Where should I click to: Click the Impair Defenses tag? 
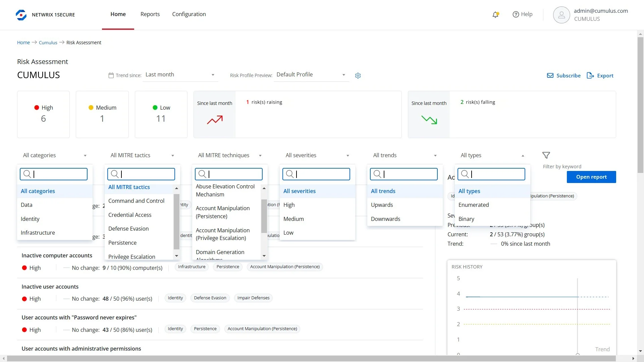[253, 298]
